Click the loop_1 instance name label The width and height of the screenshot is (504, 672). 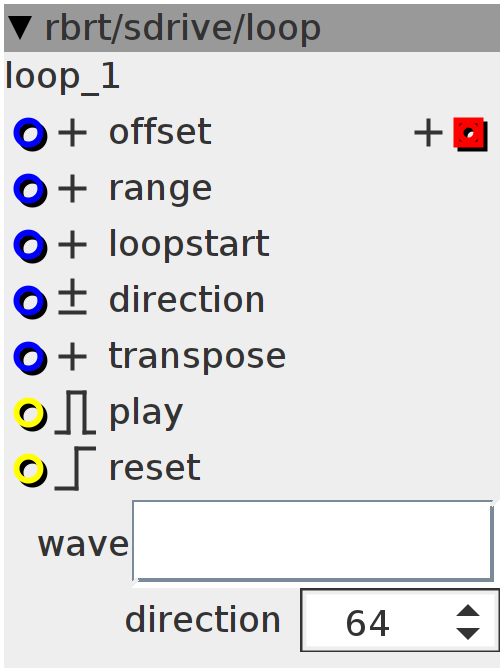(x=63, y=77)
